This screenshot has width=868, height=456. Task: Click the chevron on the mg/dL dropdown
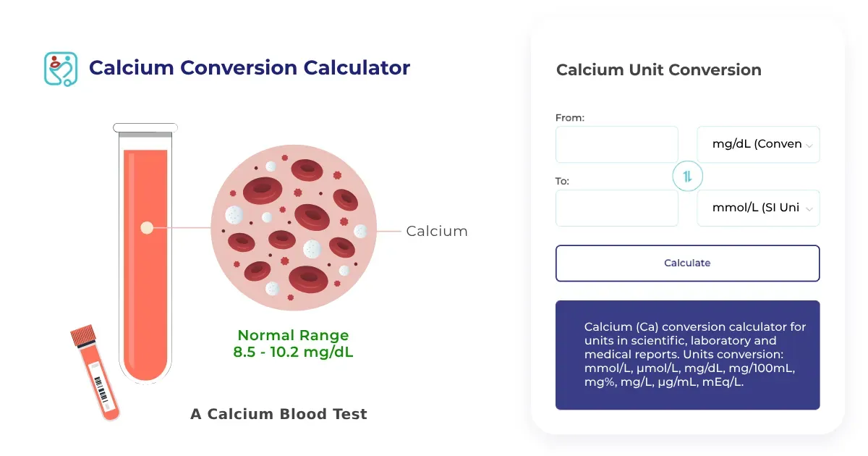(x=809, y=145)
